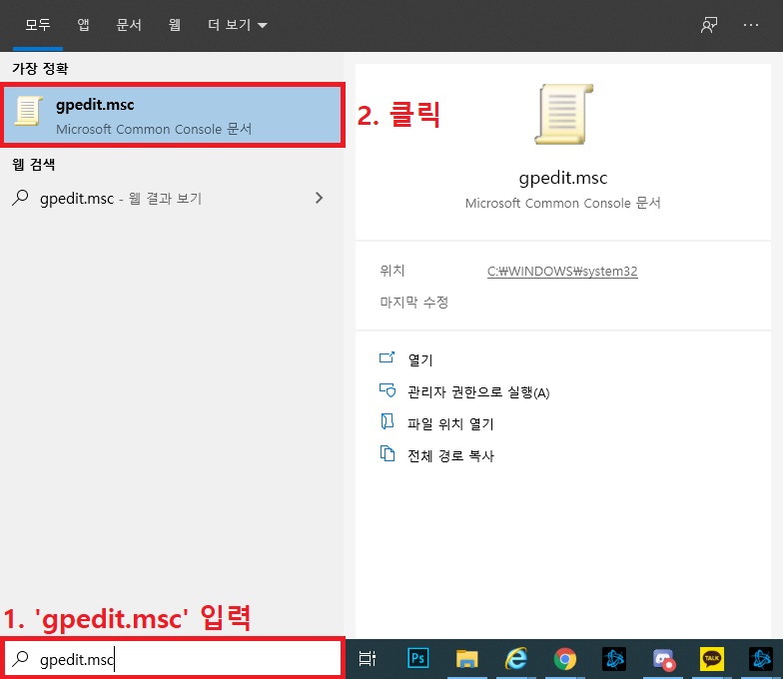Click the search magnifier icon in search box
This screenshot has width=784, height=679.
tap(21, 658)
